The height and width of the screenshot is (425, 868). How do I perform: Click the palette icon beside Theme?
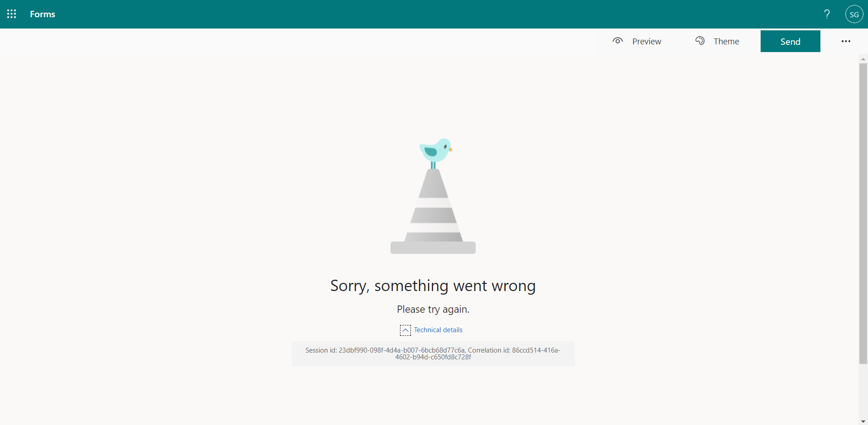point(700,41)
